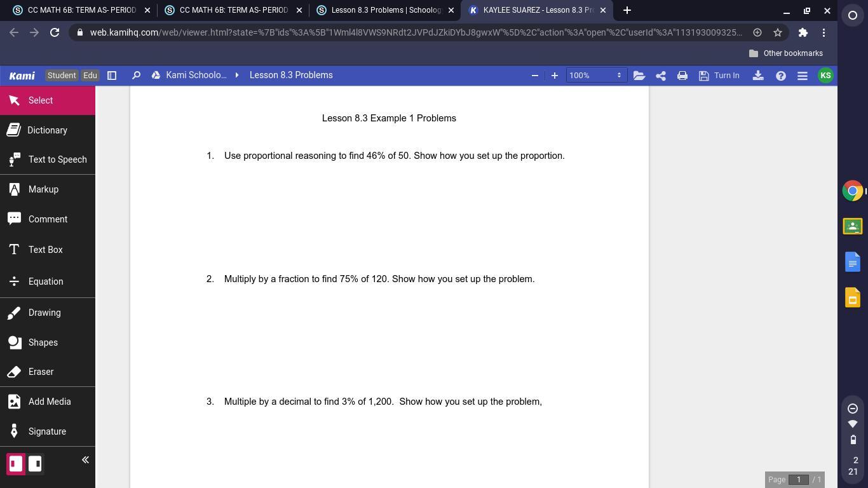Open file folder icon in Kami toolbar
868x488 pixels.
(639, 76)
